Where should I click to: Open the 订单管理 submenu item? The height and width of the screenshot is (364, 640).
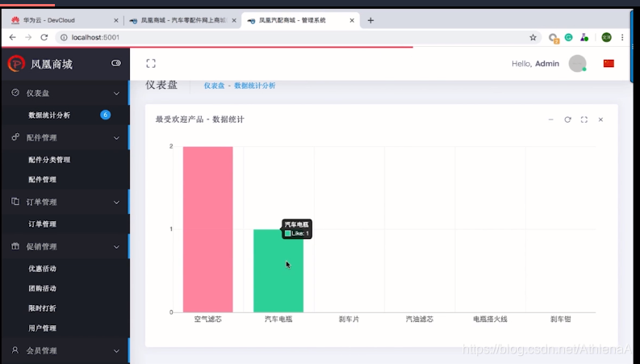[43, 224]
